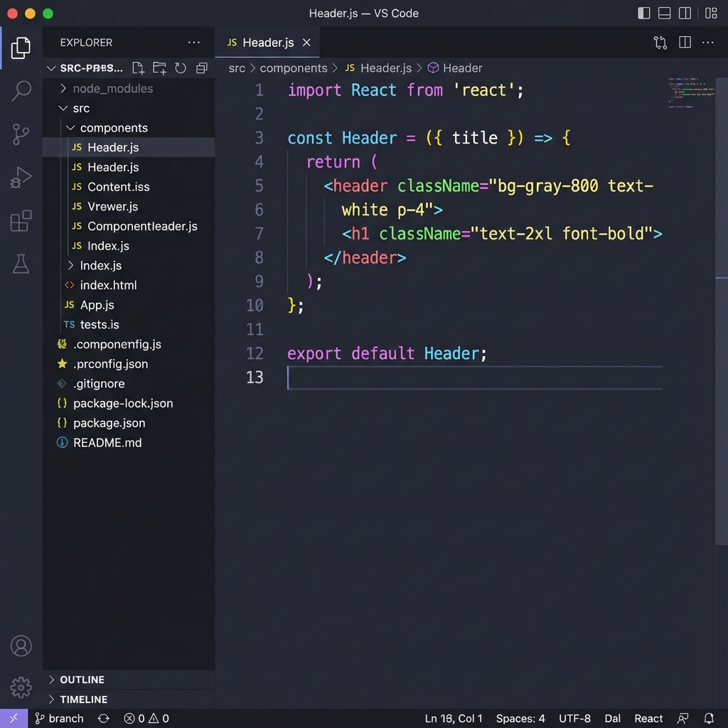The image size is (728, 728).
Task: Open Source Control in the Activity Bar
Action: (21, 134)
